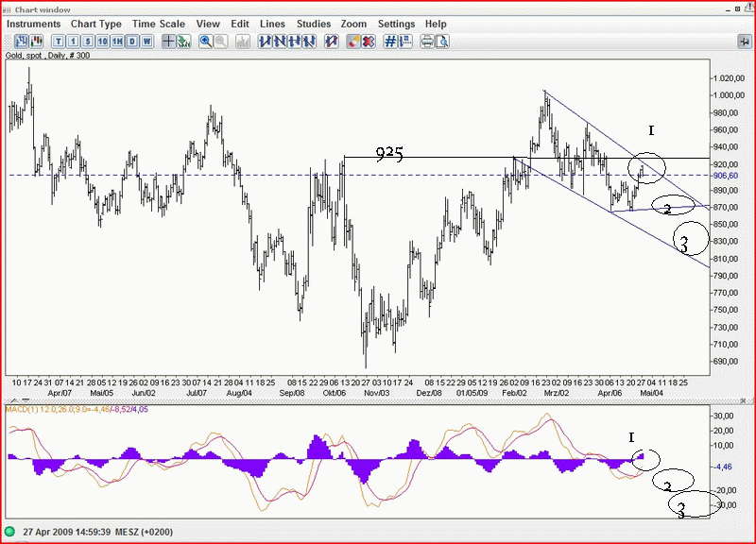Click the 1.020,00 price axis label

728,78
